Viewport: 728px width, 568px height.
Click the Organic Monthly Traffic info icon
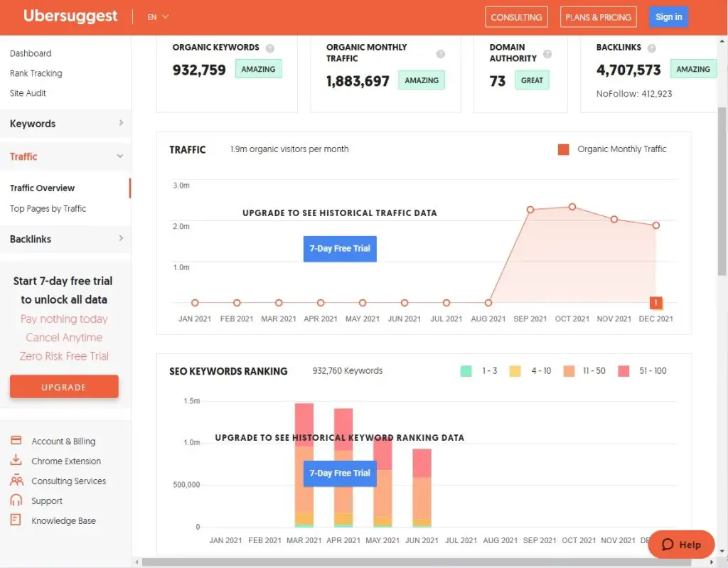[x=441, y=54]
